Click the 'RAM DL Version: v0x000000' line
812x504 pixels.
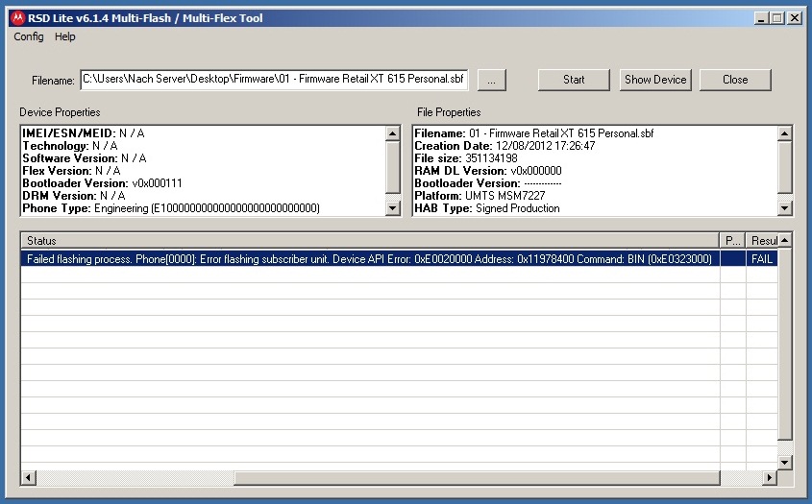point(488,170)
